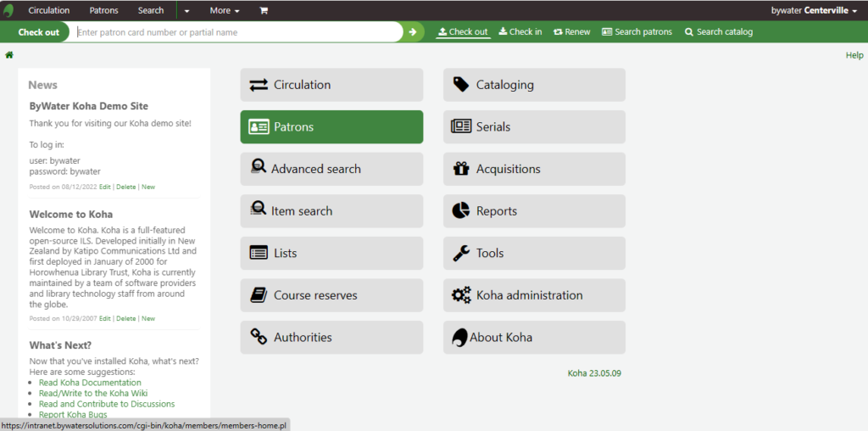This screenshot has height=431, width=868.
Task: Click the Cataloging tag icon
Action: 460,85
